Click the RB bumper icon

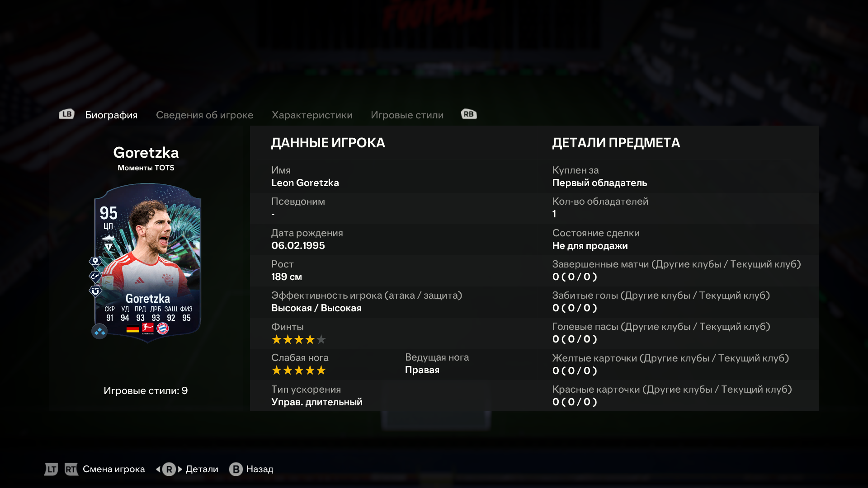point(469,114)
